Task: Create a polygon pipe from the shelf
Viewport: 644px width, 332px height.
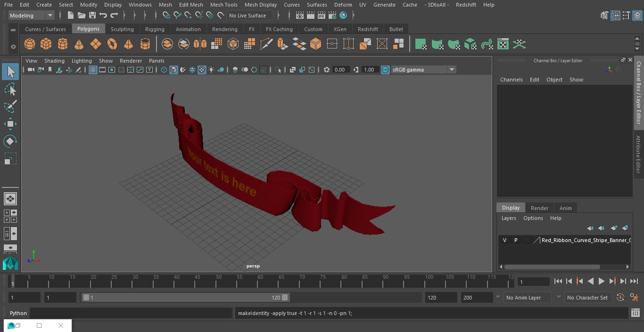Action: point(145,44)
